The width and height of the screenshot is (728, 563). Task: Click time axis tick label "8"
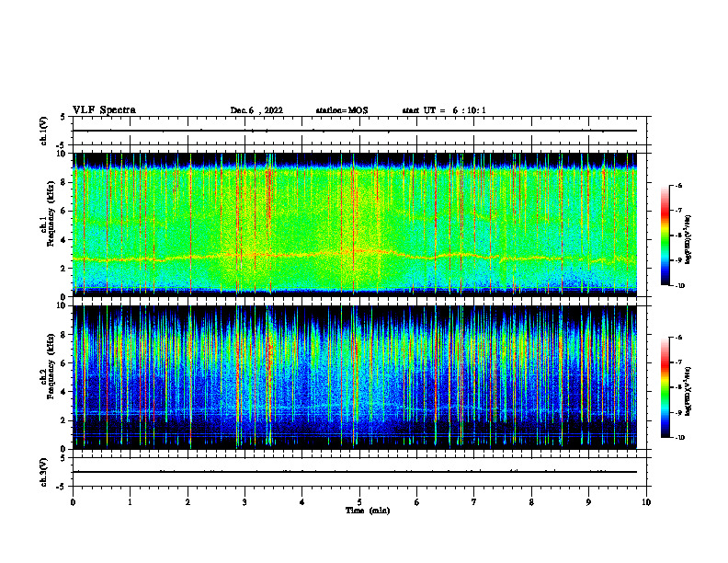[x=531, y=502]
